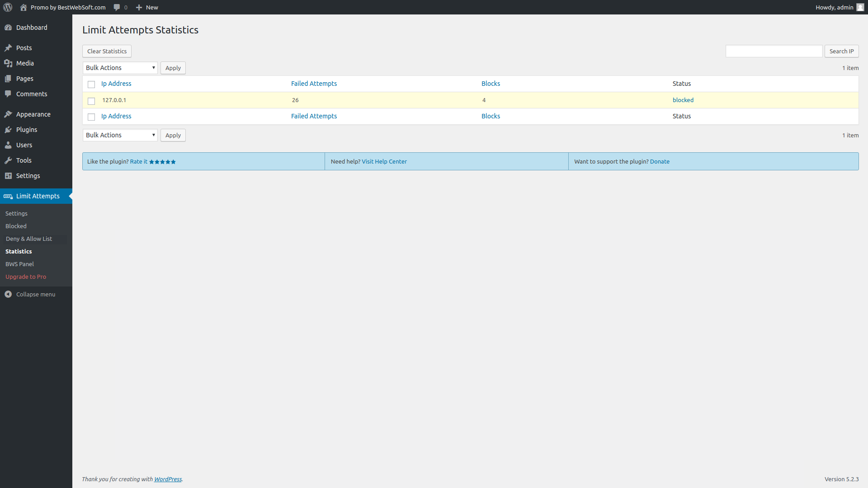Open the Blocked submenu item
868x488 pixels.
point(16,226)
